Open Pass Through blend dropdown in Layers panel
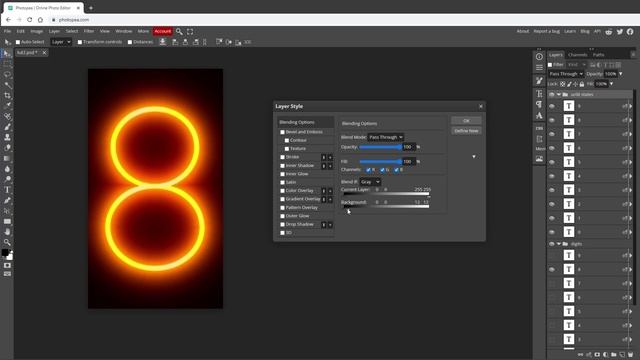The image size is (640, 360). [566, 74]
